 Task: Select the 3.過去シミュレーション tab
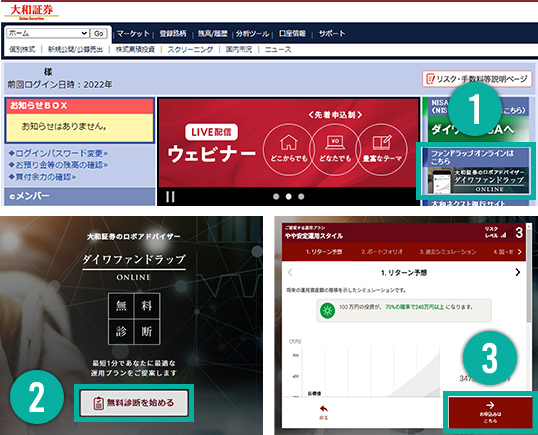(x=448, y=252)
